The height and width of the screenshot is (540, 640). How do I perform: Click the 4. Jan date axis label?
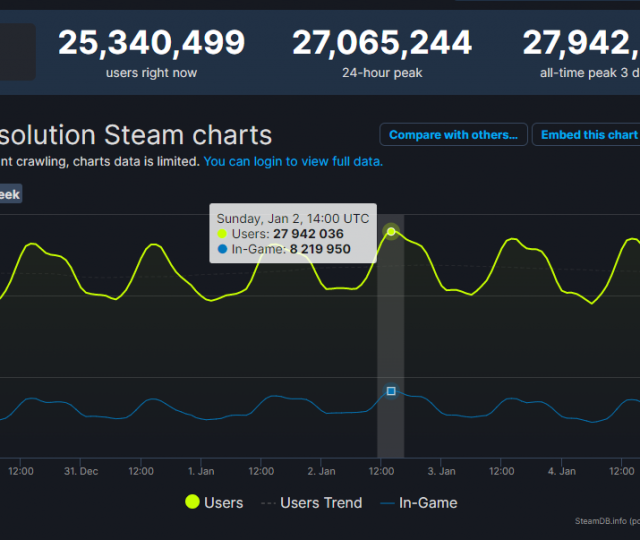click(561, 471)
